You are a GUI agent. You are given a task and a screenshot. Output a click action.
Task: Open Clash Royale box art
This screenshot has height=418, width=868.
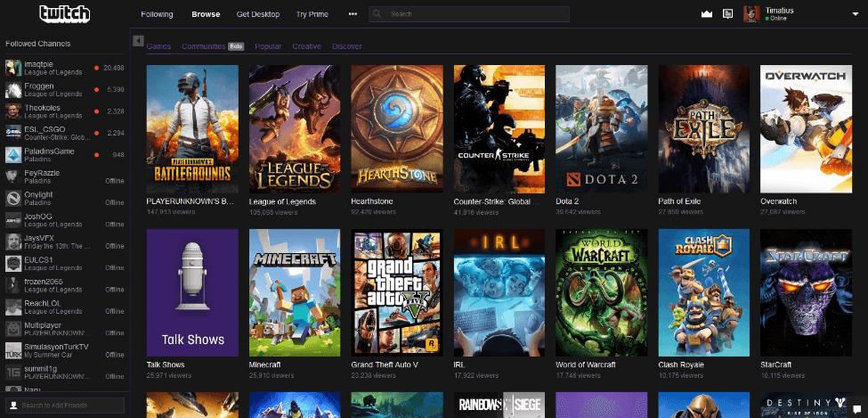pyautogui.click(x=703, y=292)
